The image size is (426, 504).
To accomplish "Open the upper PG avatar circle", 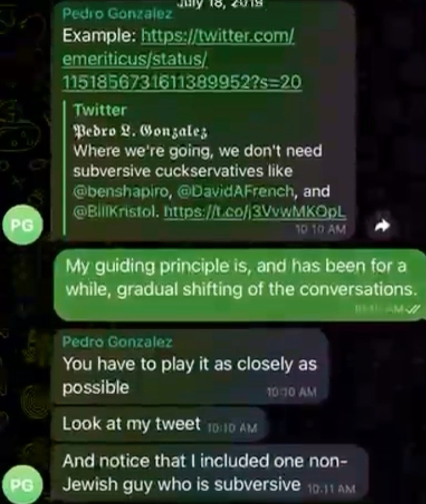I will pos(23,225).
